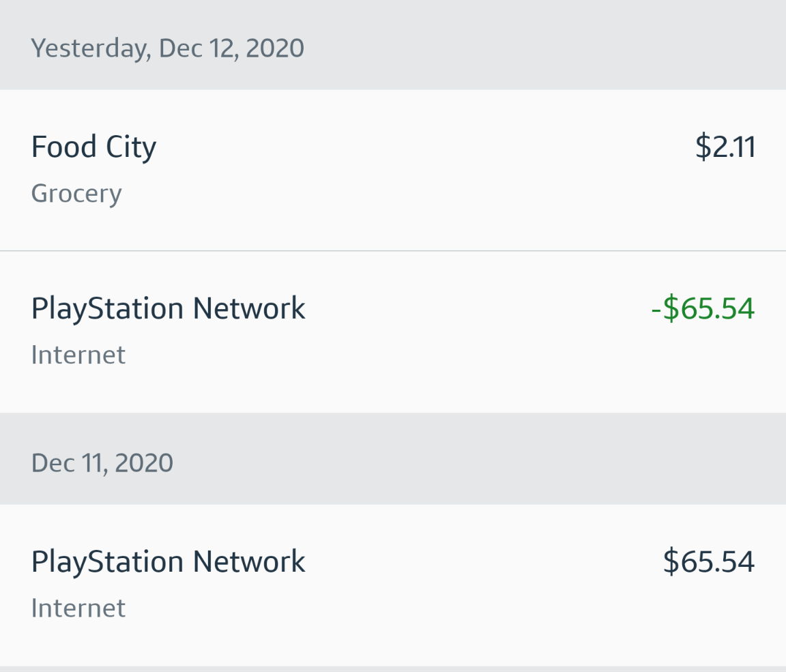Open the Dec 11 PlayStation Network charge row

393,585
